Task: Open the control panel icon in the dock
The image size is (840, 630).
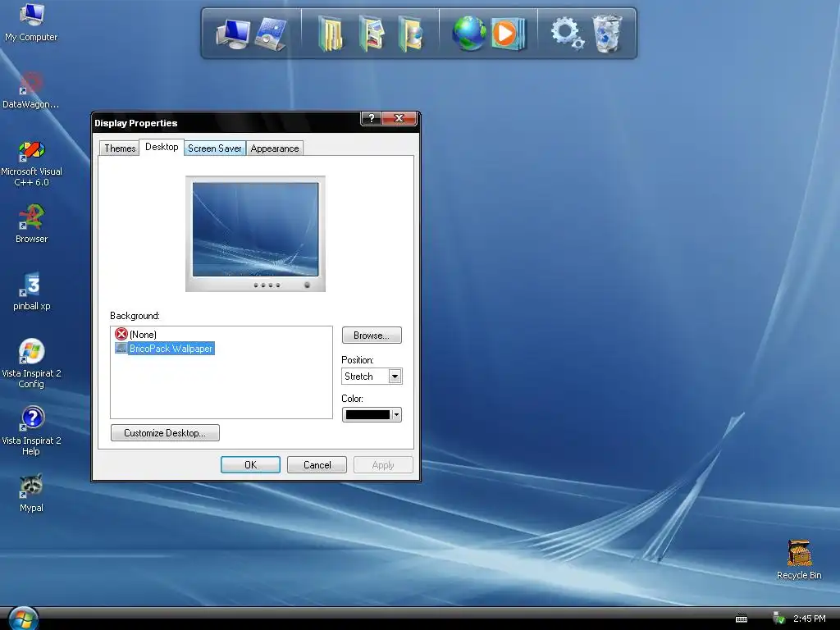Action: [x=271, y=34]
